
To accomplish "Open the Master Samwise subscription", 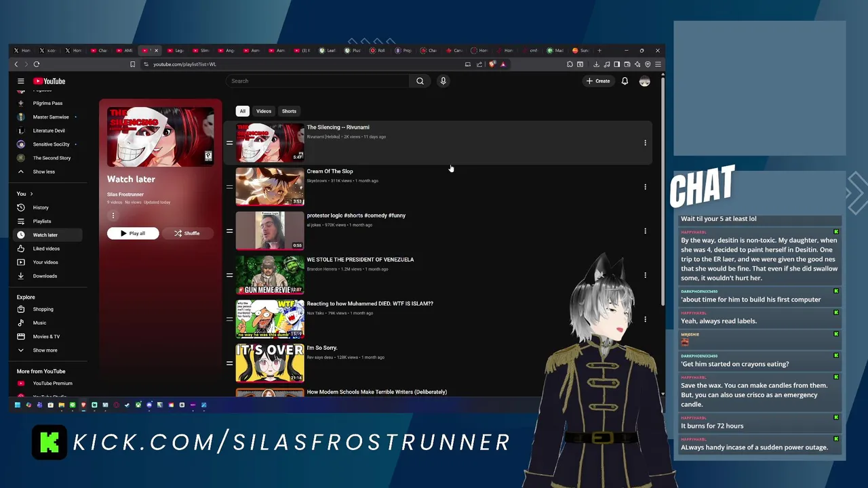I will [49, 117].
